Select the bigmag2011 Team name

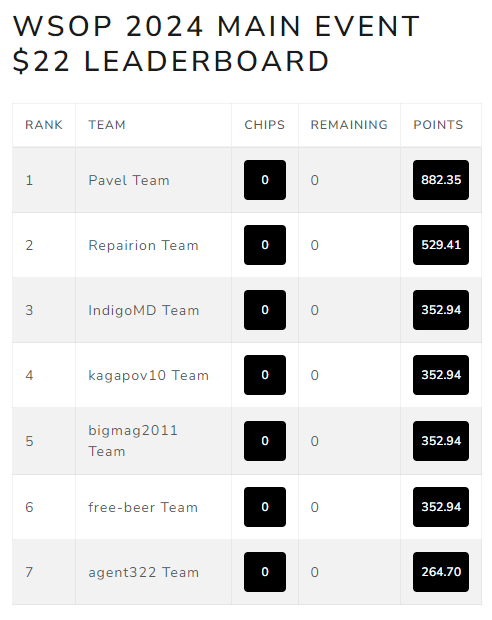[133, 441]
